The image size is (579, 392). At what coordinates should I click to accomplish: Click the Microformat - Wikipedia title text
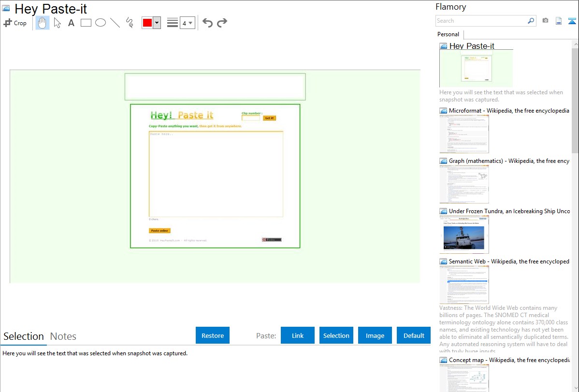(509, 111)
